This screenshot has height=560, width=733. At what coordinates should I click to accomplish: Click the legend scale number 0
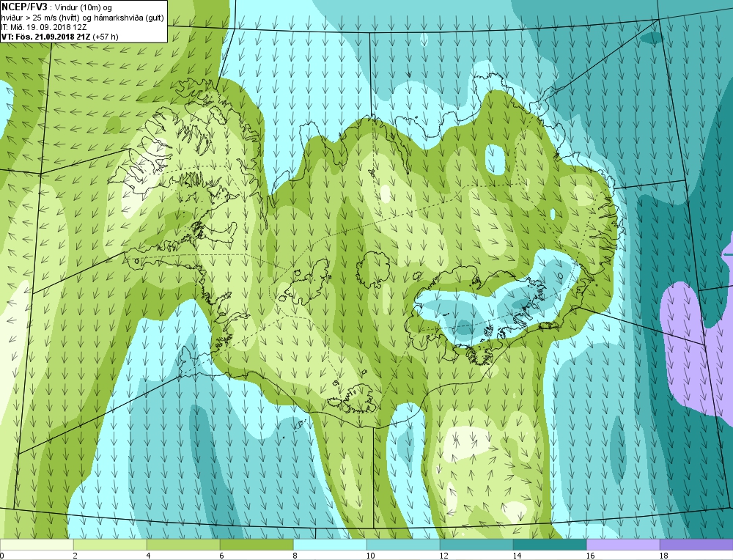point(2,556)
